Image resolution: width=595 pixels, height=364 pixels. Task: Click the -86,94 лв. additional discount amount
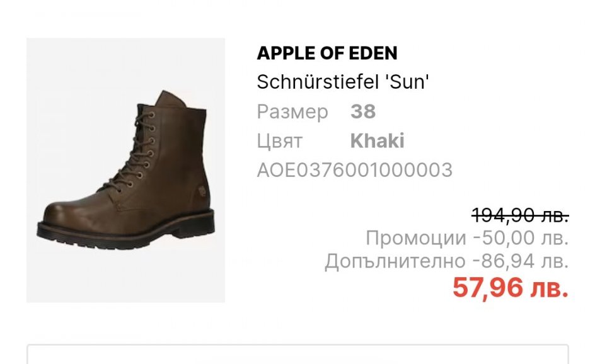coord(521,261)
